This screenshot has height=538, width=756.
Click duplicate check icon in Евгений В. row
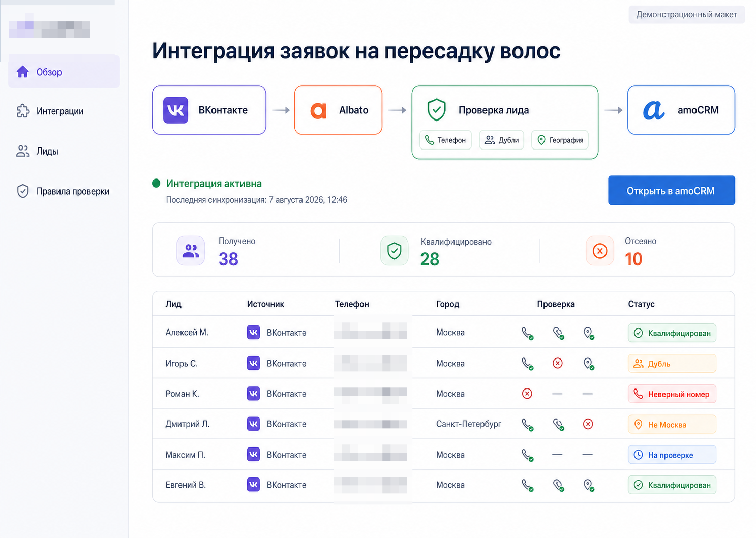click(558, 486)
